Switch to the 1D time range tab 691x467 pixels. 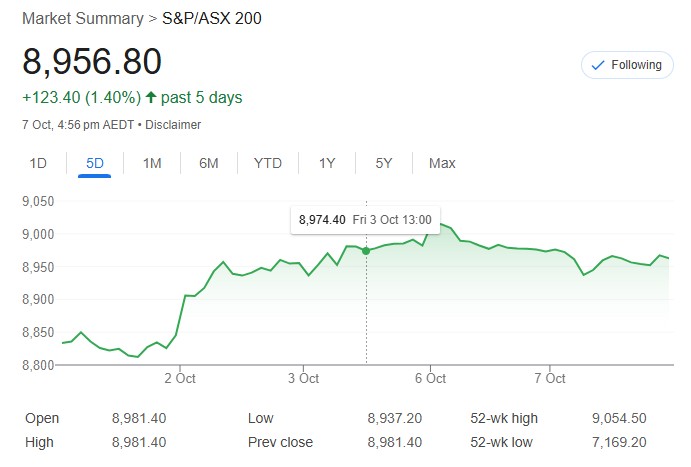(x=38, y=163)
